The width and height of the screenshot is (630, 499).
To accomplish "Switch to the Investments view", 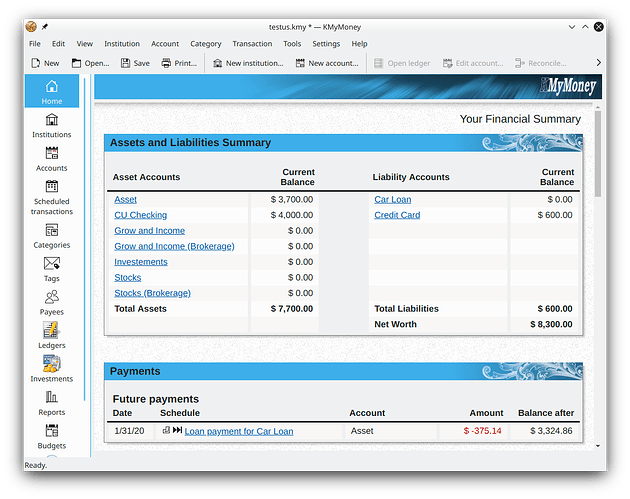I will pos(51,369).
